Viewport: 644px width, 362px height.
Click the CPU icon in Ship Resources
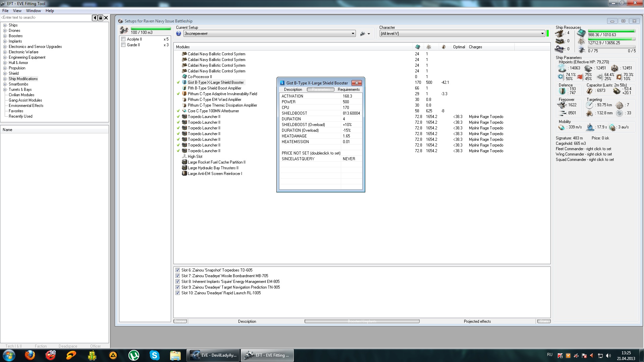(582, 33)
